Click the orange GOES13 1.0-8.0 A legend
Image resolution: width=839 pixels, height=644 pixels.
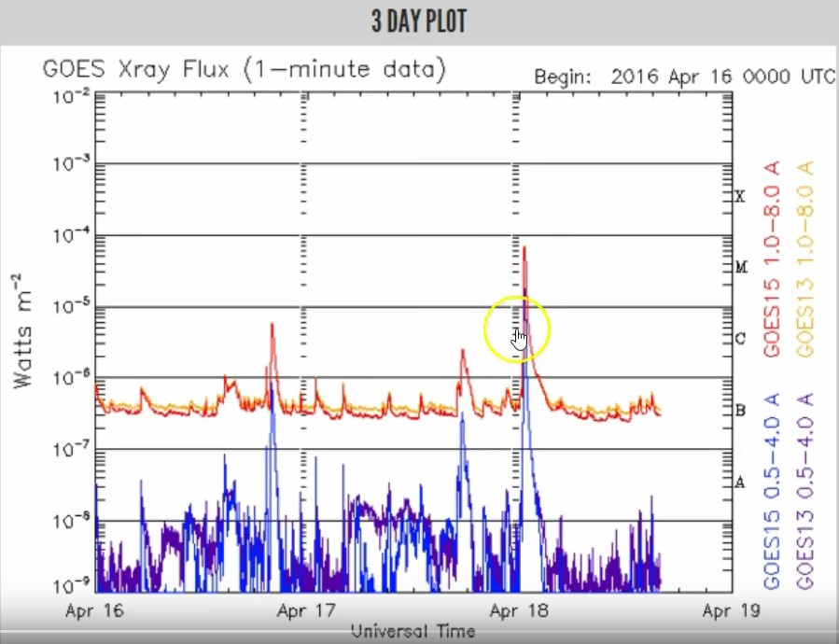[805, 259]
